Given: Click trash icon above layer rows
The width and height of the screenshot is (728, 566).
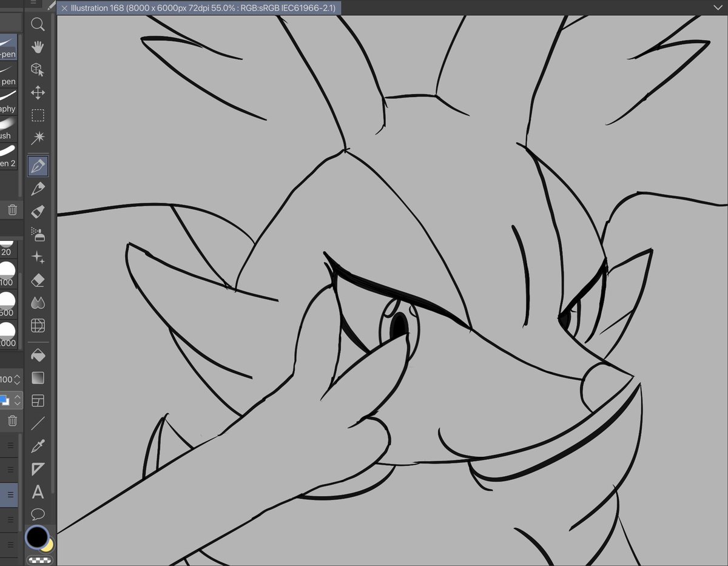Looking at the screenshot, I should [12, 420].
